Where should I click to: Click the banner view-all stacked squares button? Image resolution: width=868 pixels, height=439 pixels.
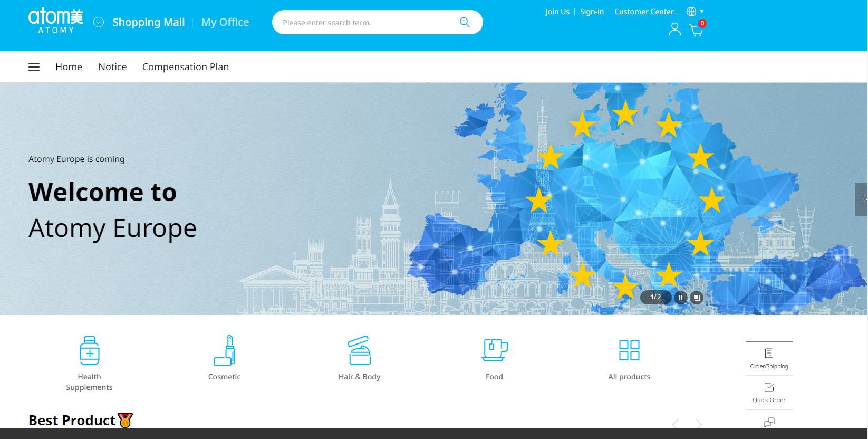[697, 298]
